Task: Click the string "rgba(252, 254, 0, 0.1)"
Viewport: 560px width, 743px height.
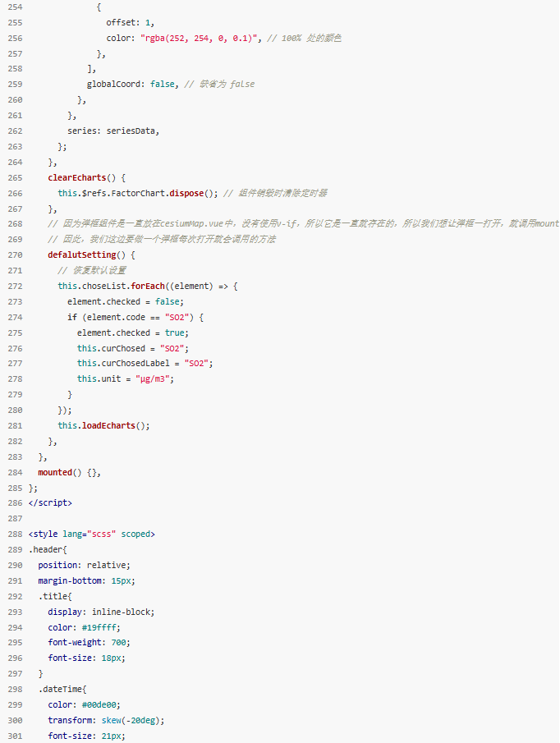Action: pyautogui.click(x=199, y=39)
